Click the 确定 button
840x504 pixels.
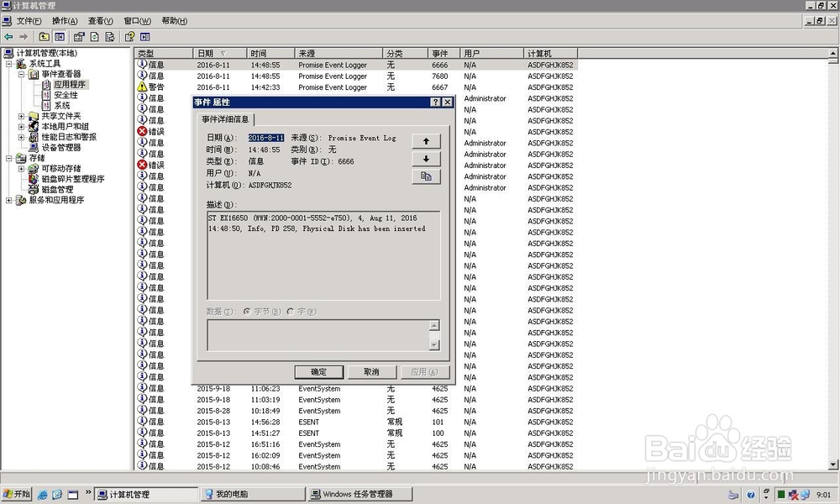(x=318, y=372)
